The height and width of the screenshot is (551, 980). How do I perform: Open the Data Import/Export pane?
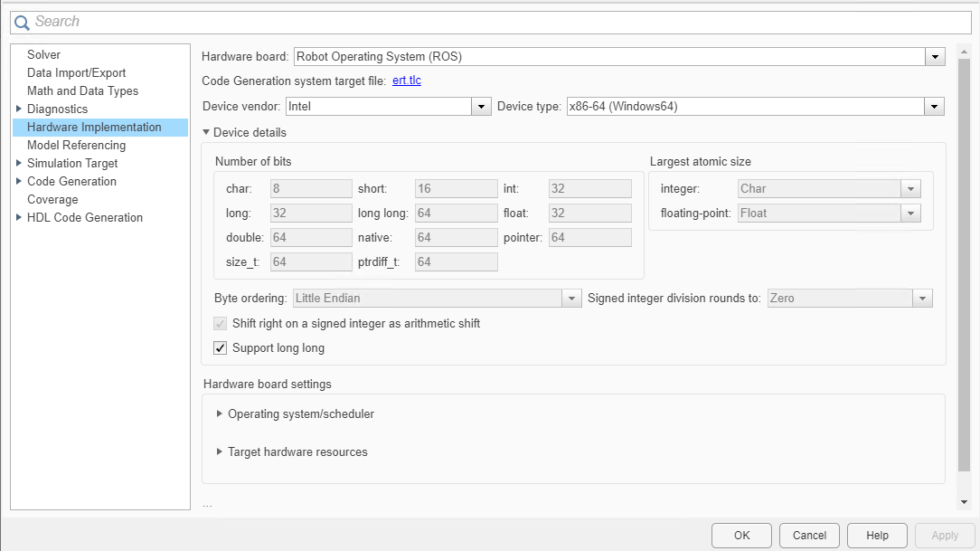coord(76,73)
